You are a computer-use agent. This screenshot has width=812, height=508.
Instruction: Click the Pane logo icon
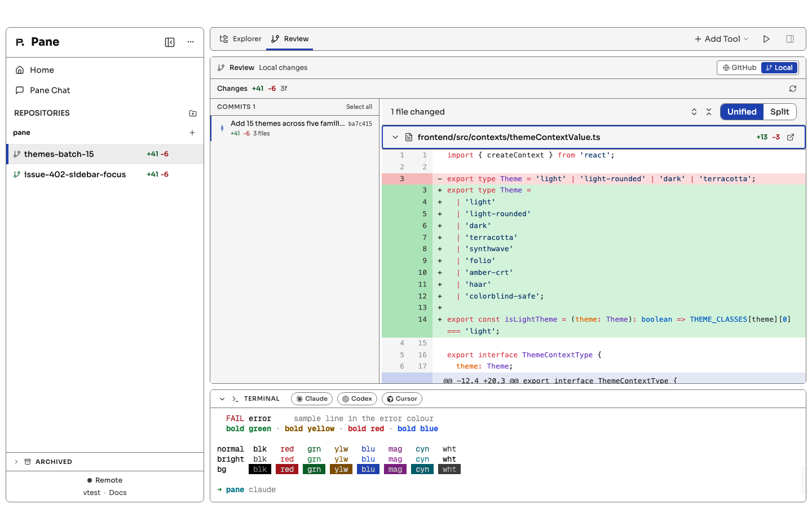point(20,42)
